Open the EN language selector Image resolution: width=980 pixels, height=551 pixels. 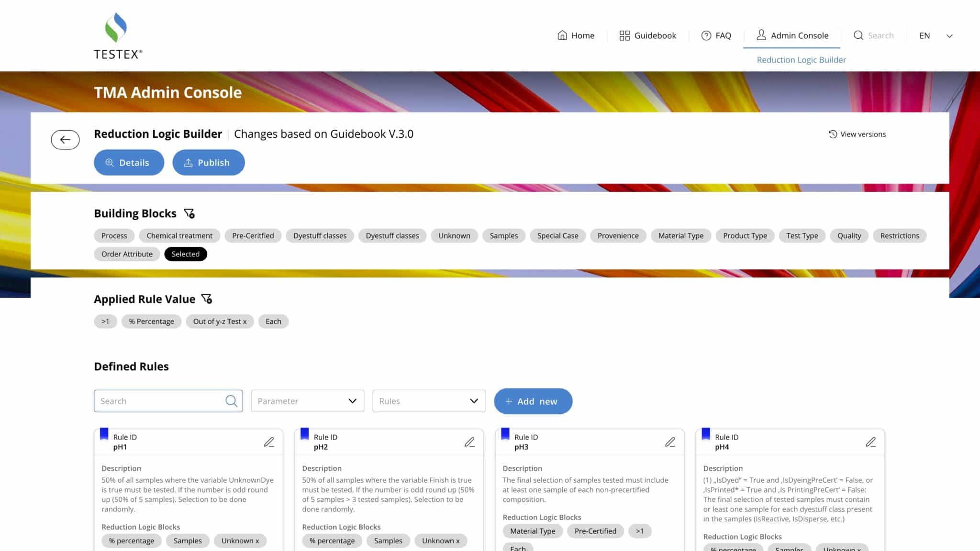tap(935, 36)
